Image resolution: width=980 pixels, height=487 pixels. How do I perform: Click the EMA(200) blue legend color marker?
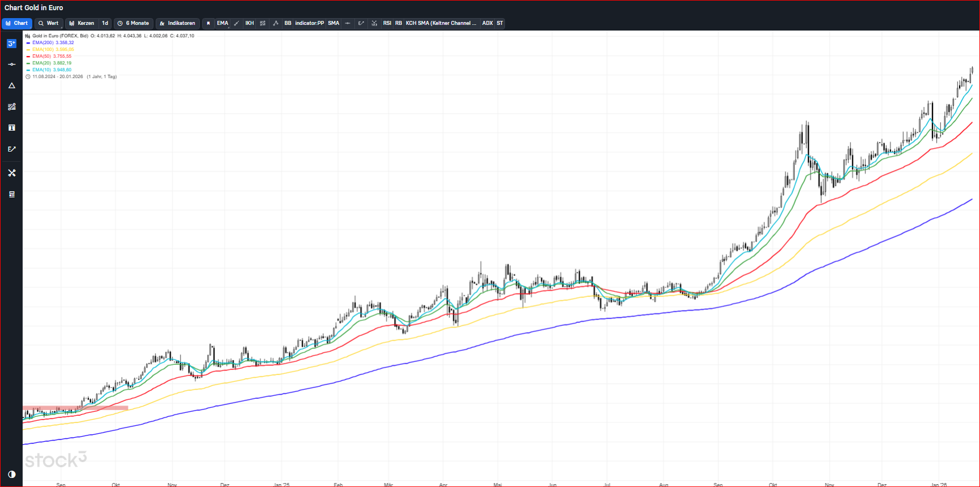tap(28, 43)
